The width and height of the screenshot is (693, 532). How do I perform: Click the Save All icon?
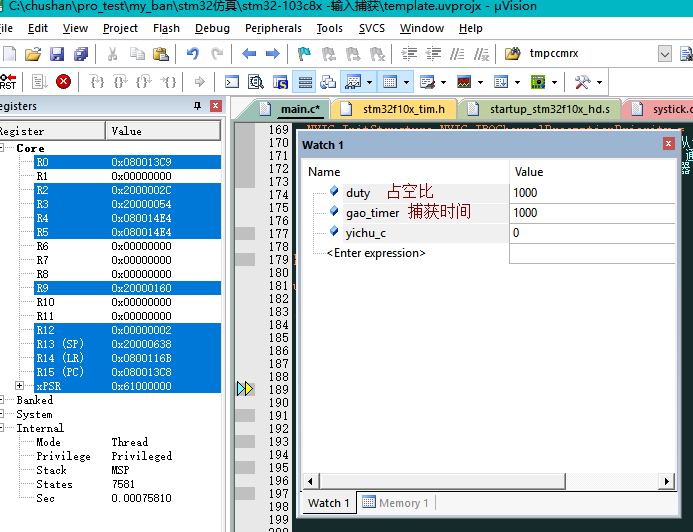point(81,54)
